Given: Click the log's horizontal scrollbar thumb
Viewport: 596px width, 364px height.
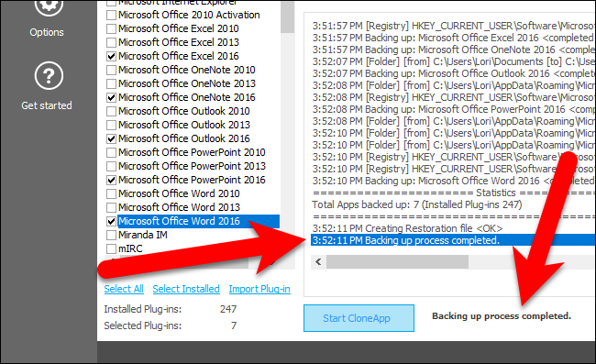Looking at the screenshot, I should point(397,262).
